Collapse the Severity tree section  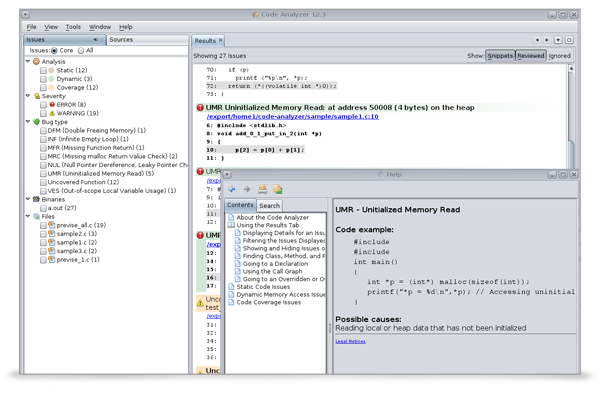29,94
